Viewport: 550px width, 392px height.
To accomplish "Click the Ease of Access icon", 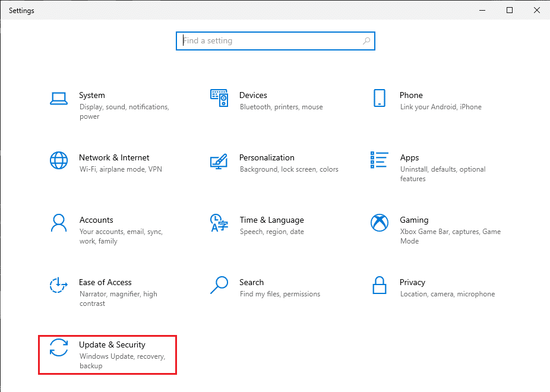I will [59, 286].
